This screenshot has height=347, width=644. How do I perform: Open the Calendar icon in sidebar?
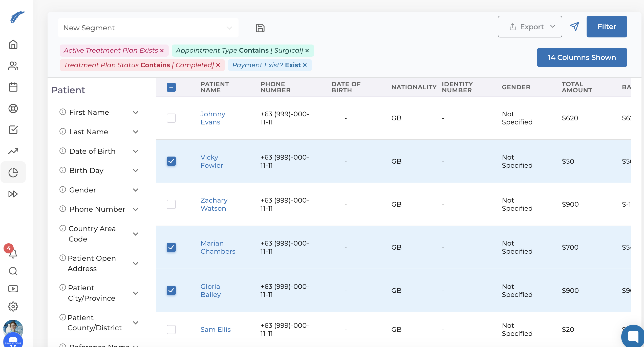tap(13, 87)
